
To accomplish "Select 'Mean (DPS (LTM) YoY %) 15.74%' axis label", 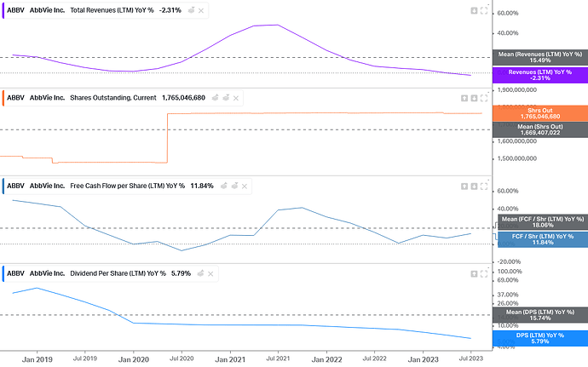I will tap(540, 315).
